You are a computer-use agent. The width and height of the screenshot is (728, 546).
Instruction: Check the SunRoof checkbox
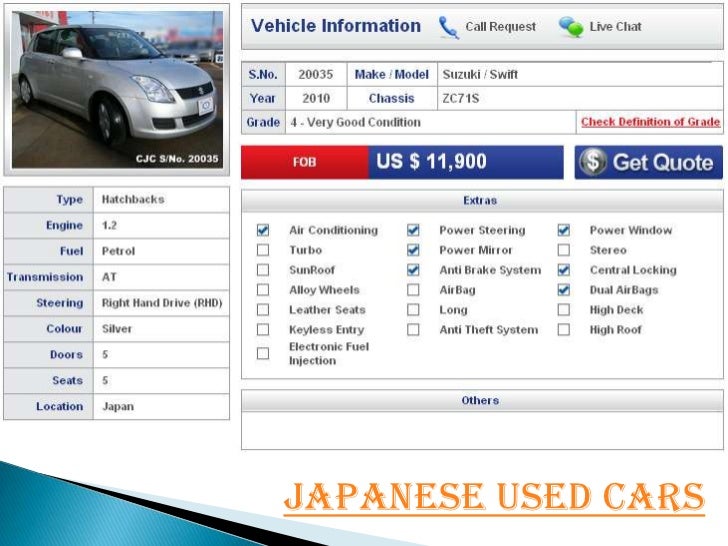click(263, 270)
